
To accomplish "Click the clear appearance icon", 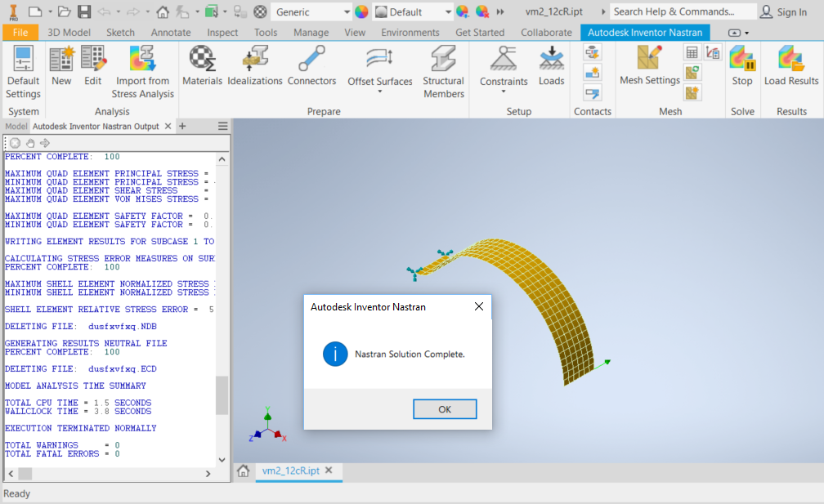I will 482,11.
